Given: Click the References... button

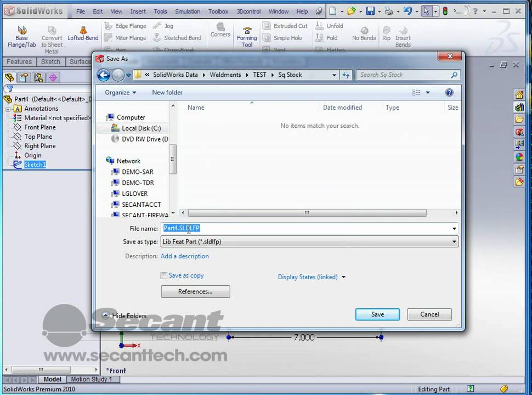Looking at the screenshot, I should tap(195, 291).
